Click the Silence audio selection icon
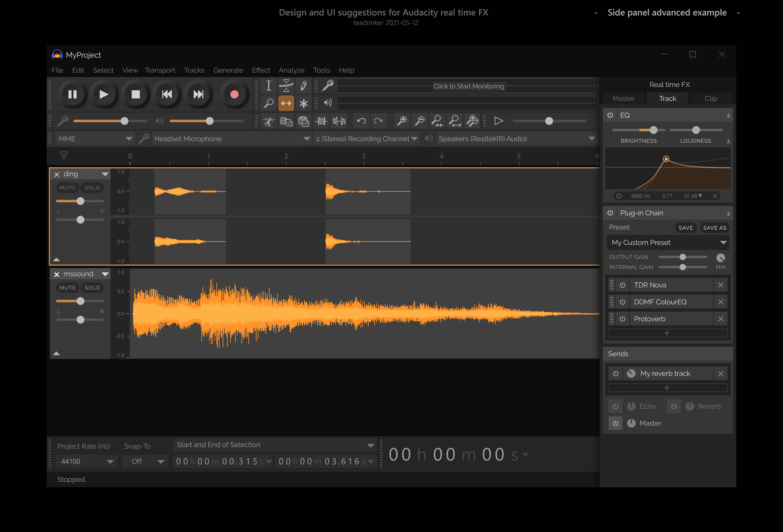The image size is (783, 532). tap(339, 121)
